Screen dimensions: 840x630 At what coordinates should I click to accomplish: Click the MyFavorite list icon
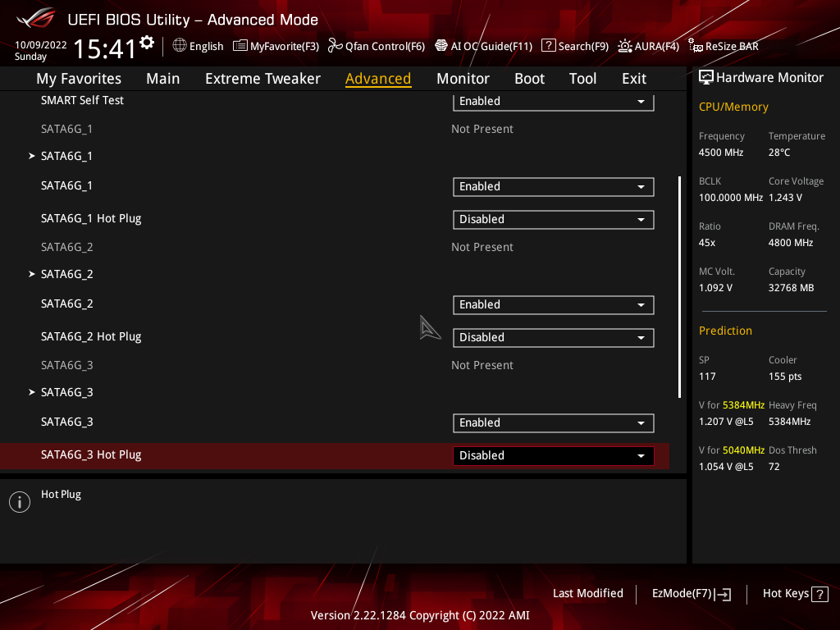coord(240,46)
